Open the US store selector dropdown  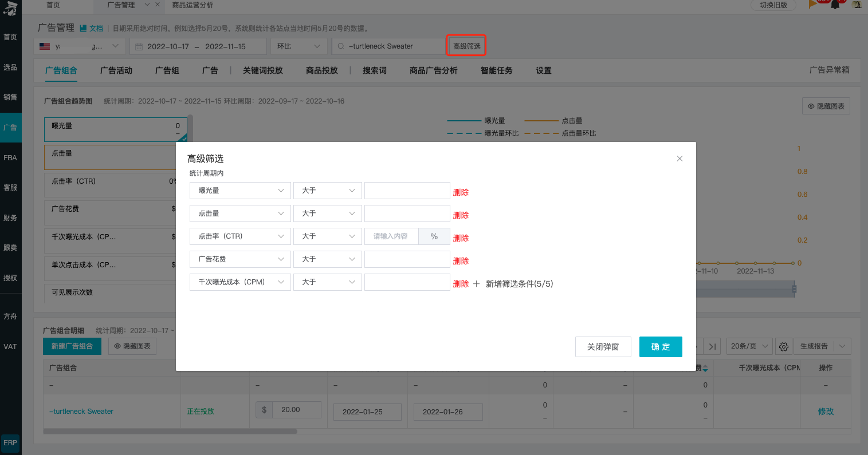pyautogui.click(x=80, y=46)
